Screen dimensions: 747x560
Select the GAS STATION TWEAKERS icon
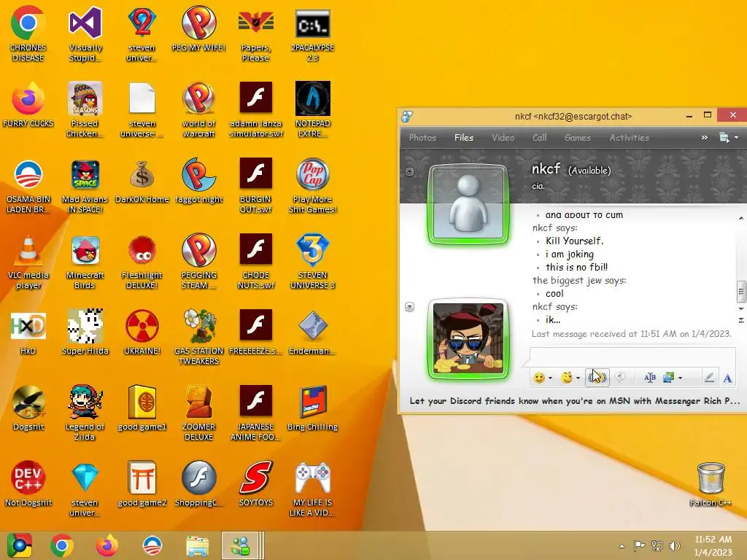(198, 338)
